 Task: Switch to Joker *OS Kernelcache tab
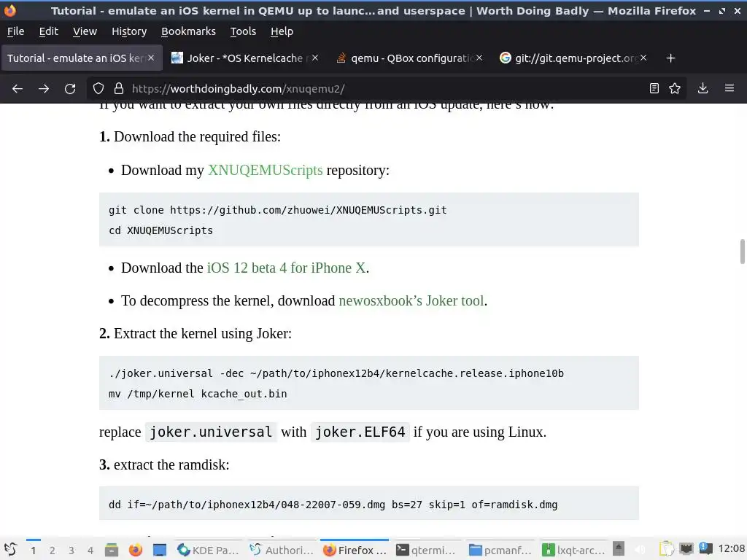click(244, 58)
